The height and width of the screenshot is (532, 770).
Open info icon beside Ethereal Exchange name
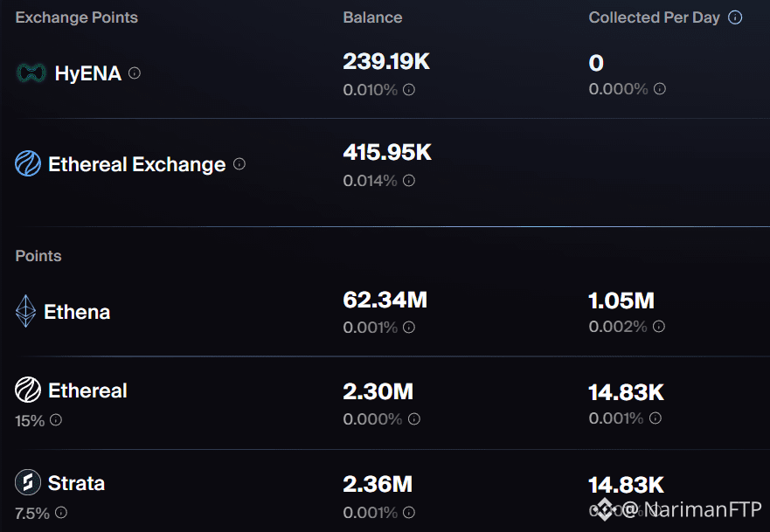[x=239, y=164]
